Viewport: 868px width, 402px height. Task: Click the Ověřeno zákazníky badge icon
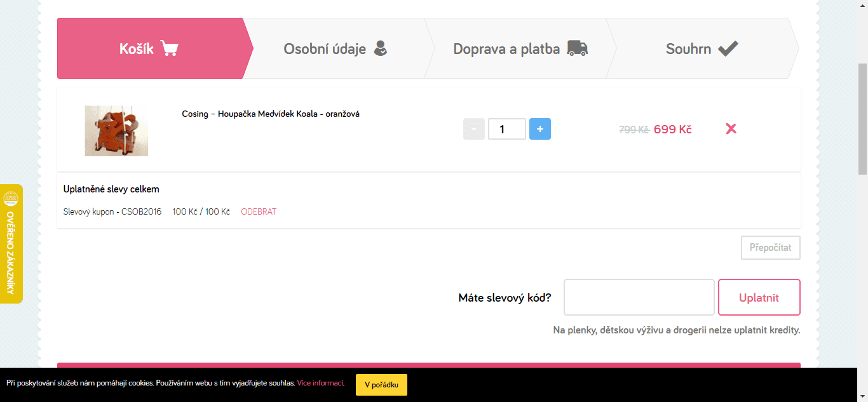[11, 198]
